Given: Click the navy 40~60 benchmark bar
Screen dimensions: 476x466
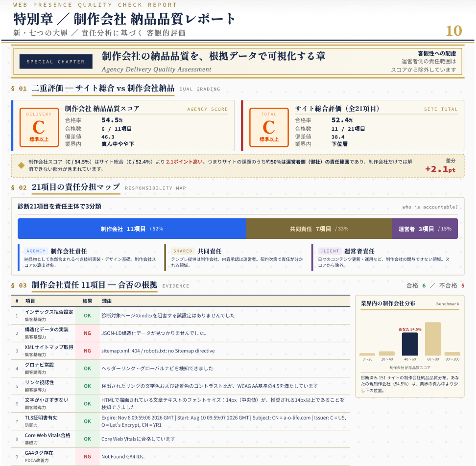Looking at the screenshot, I should tap(410, 344).
